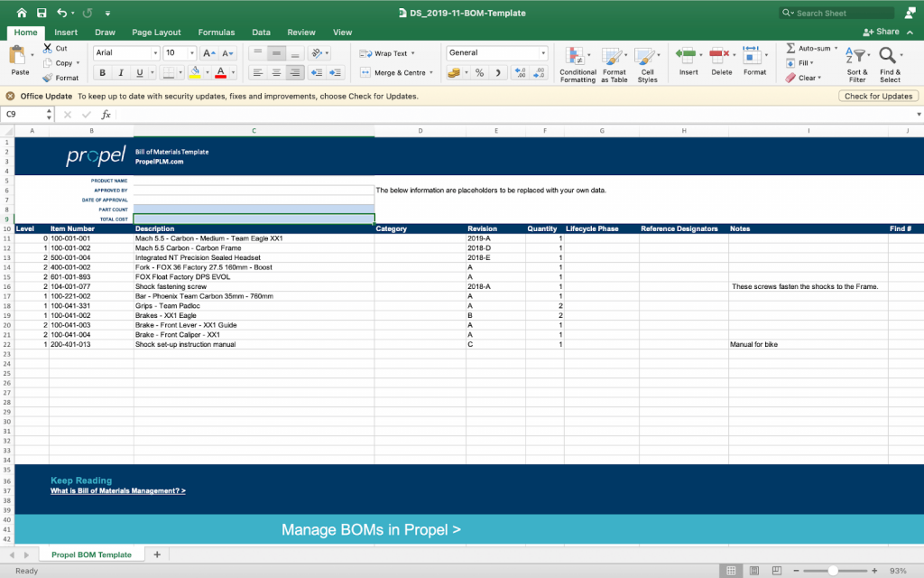Screen dimensions: 924x578
Task: Switch to Page Layout view in status bar
Action: [x=753, y=571]
